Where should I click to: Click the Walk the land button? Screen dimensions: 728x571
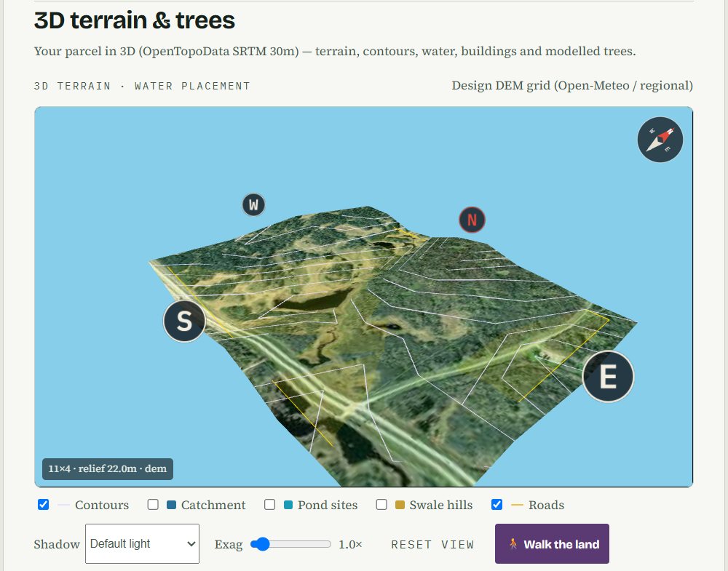pos(552,543)
